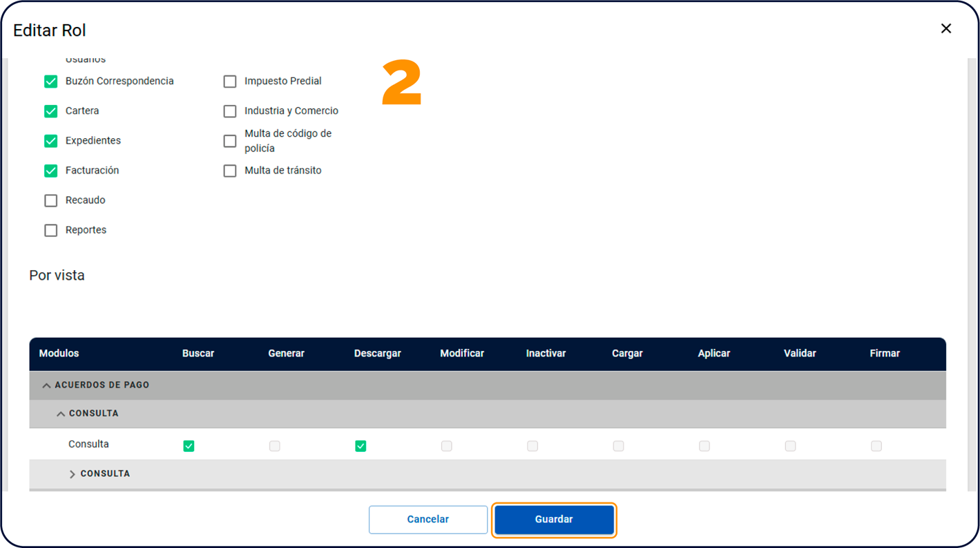The height and width of the screenshot is (548, 980).
Task: Collapse the expanded CONSULTA section
Action: tap(61, 414)
